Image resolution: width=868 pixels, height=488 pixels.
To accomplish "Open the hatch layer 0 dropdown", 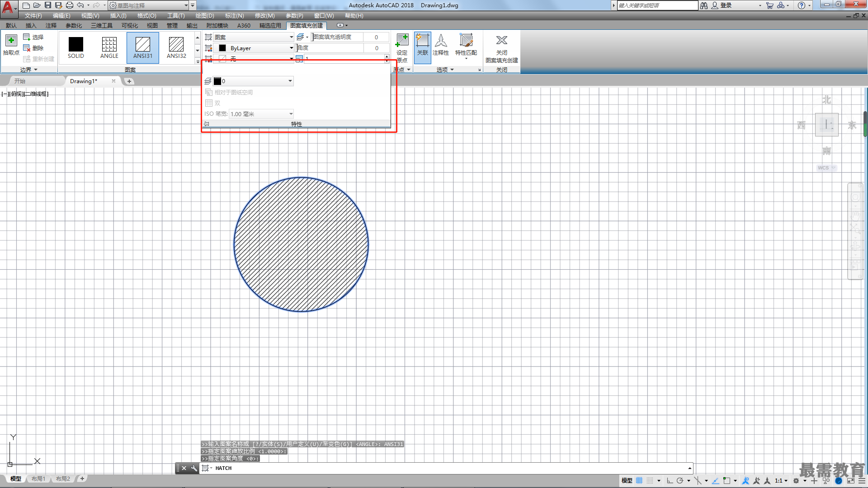I will tap(253, 81).
